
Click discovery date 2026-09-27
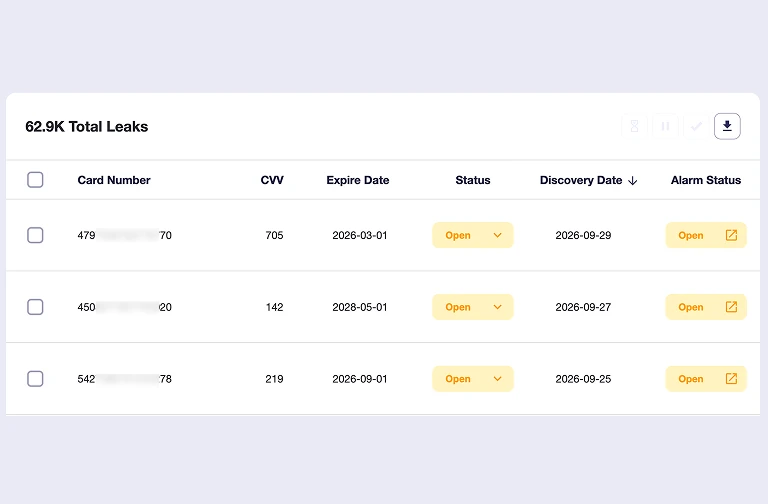[x=583, y=307]
